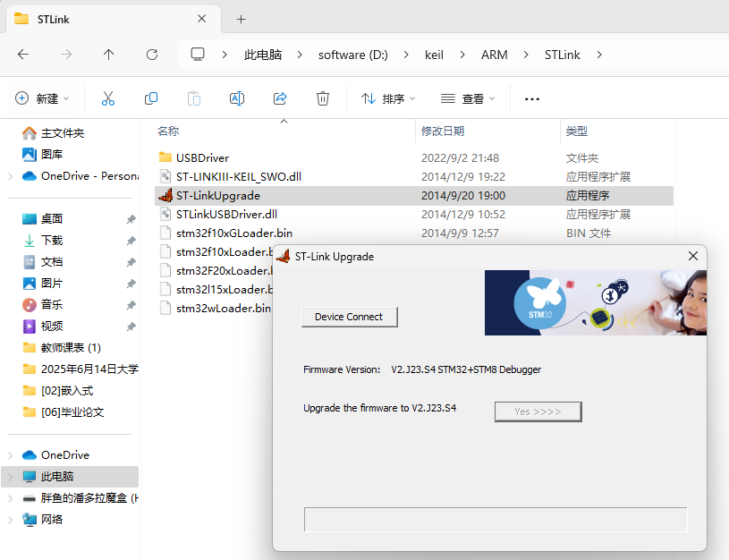Click the Cut scissors icon
Viewport: 729px width, 560px height.
(108, 98)
